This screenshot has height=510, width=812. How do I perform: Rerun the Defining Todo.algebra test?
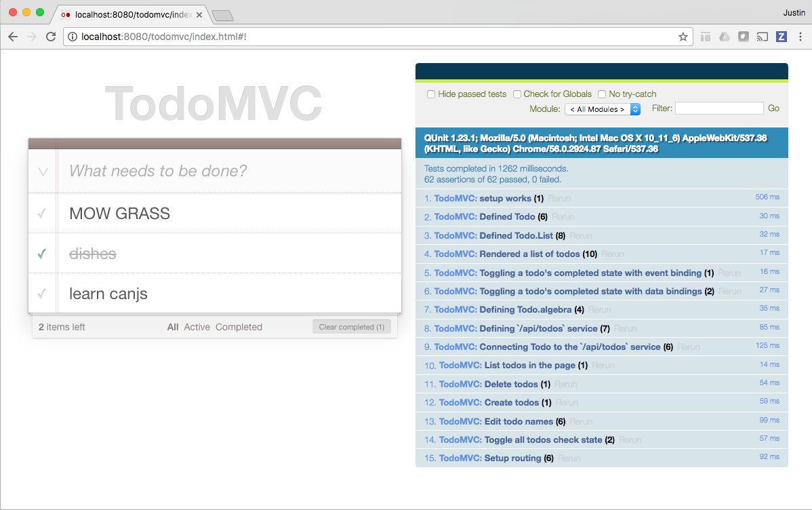[600, 310]
